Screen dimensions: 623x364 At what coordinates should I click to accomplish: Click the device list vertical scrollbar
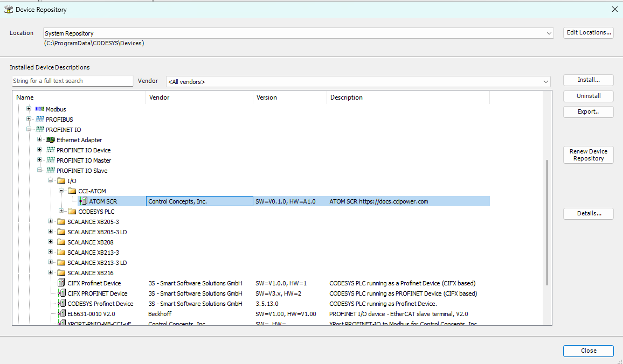click(548, 222)
